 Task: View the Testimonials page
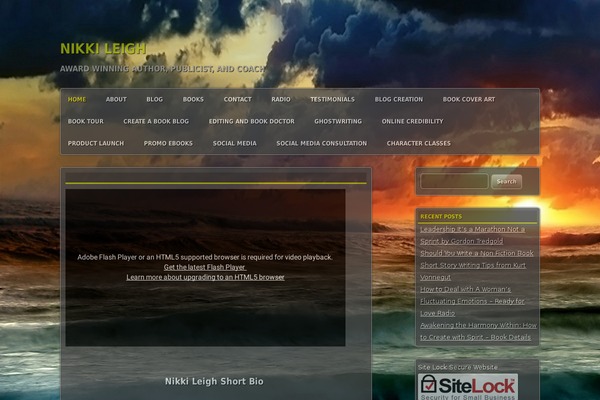pyautogui.click(x=333, y=100)
